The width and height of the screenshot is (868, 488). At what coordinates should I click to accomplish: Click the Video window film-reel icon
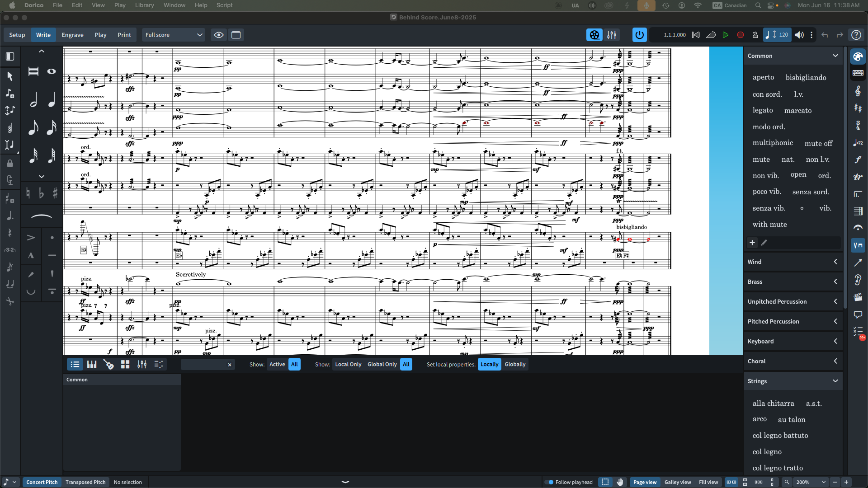(x=594, y=35)
